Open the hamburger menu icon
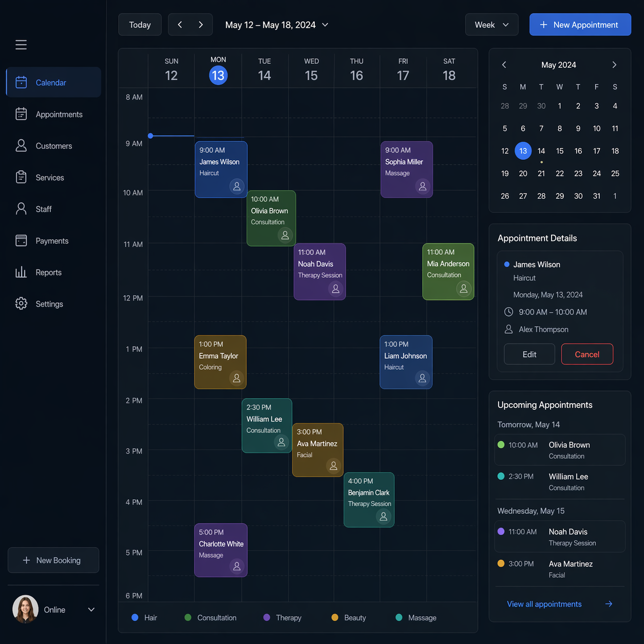 tap(21, 45)
